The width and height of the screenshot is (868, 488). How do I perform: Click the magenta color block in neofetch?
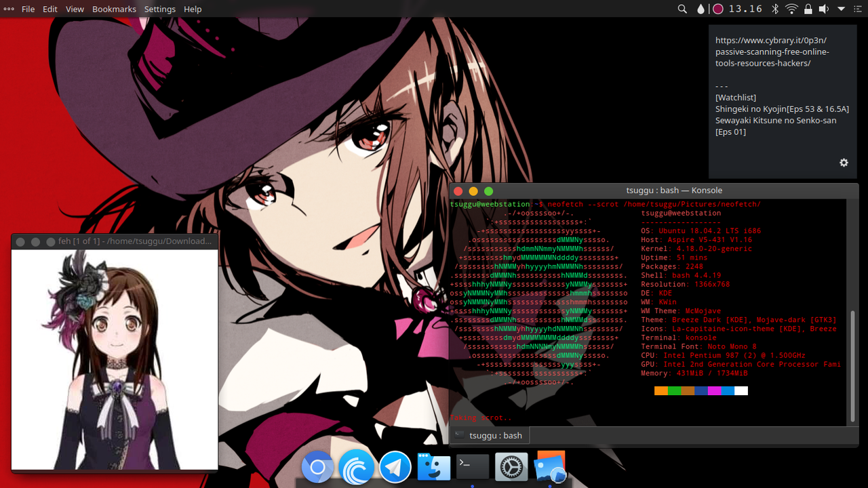click(x=715, y=390)
